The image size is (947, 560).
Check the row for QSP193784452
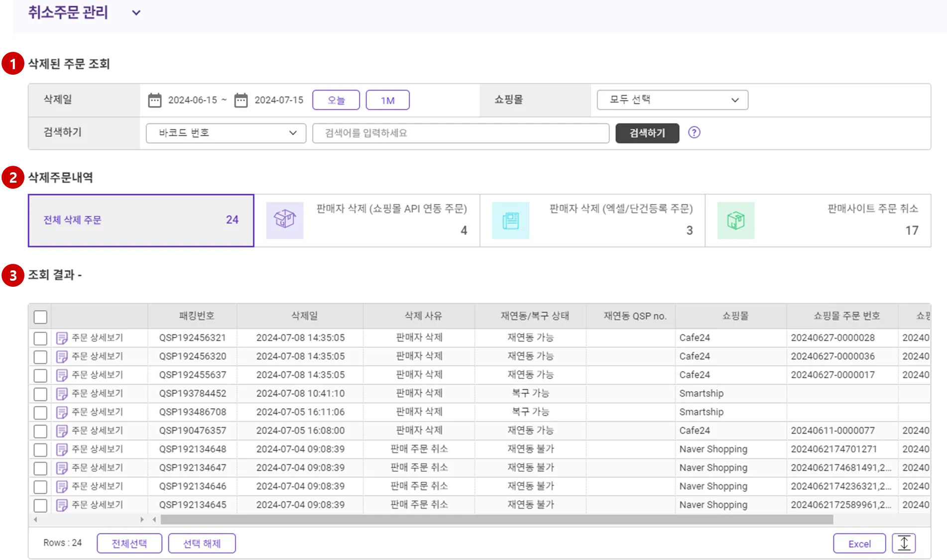click(40, 394)
